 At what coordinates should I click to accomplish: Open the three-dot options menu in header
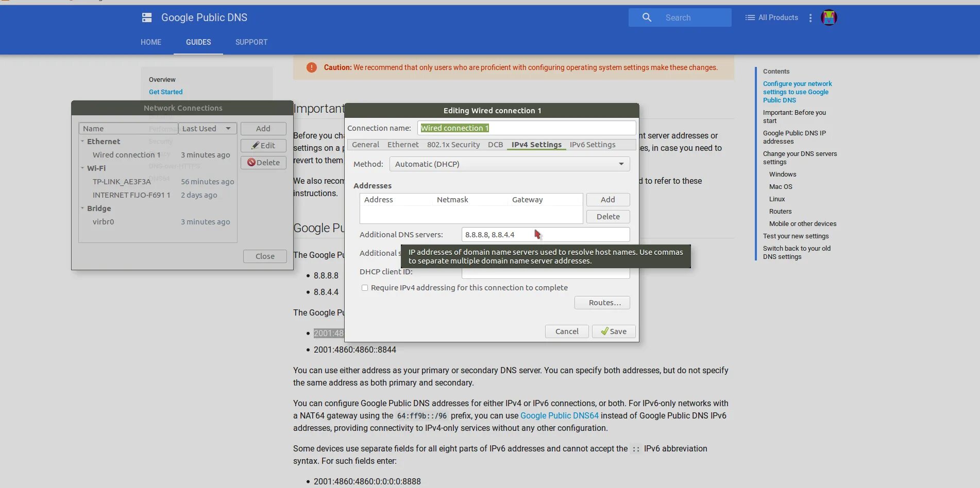pos(810,18)
